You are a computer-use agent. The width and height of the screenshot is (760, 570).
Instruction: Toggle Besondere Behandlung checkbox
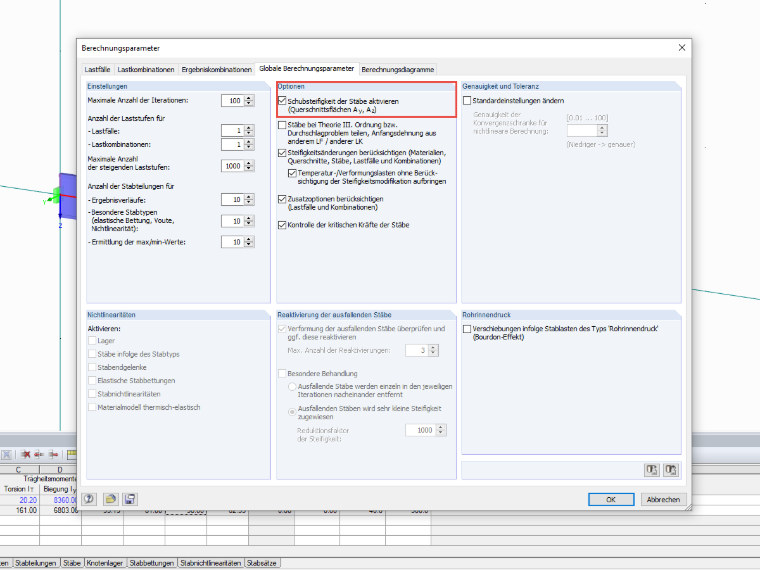(x=282, y=373)
